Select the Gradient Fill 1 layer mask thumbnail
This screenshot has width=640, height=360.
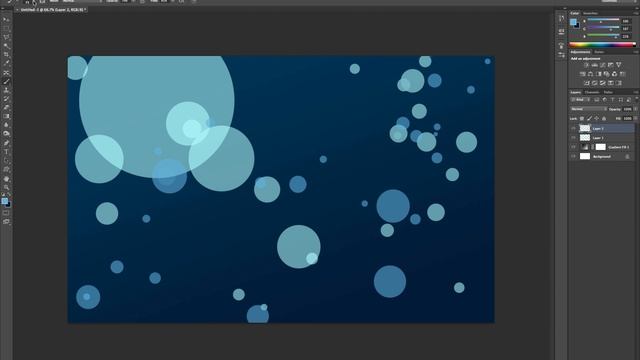[600, 147]
